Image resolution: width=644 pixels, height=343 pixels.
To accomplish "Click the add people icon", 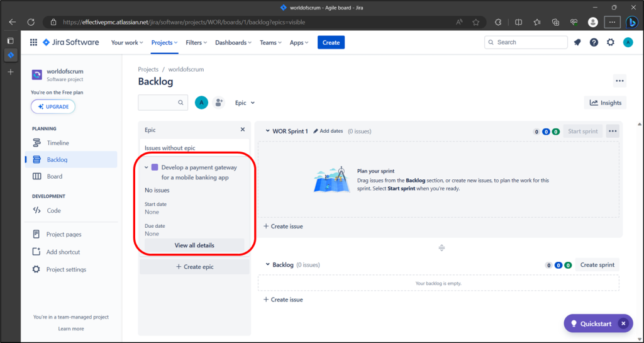I will coord(219,103).
